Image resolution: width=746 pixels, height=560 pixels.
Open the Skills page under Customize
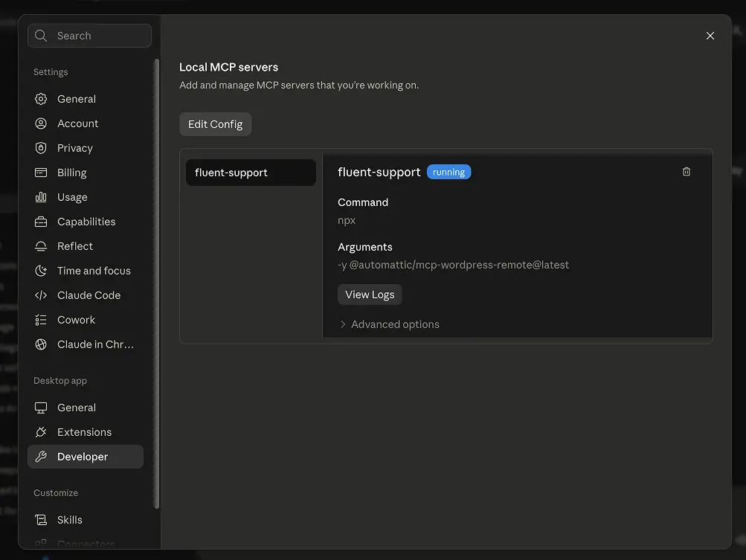click(86, 520)
